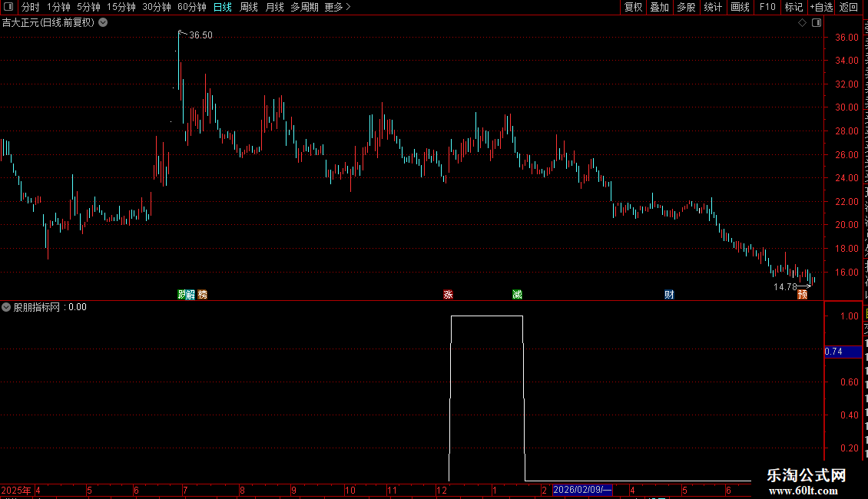Screen dimensions: 868x499
Task: Expand the 更多 periods menu
Action: pyautogui.click(x=337, y=7)
